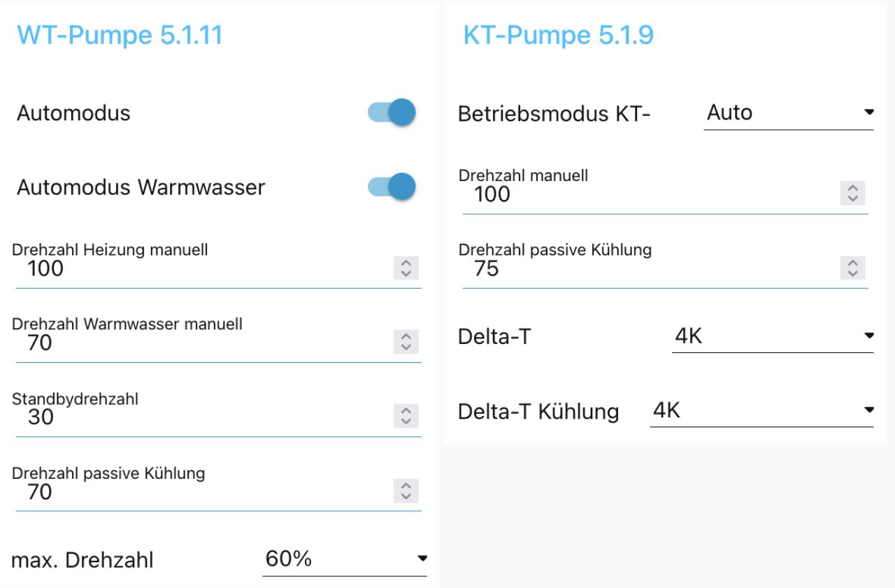895x588 pixels.
Task: Open the max. Drehzahl 60% dropdown
Action: coord(345,559)
